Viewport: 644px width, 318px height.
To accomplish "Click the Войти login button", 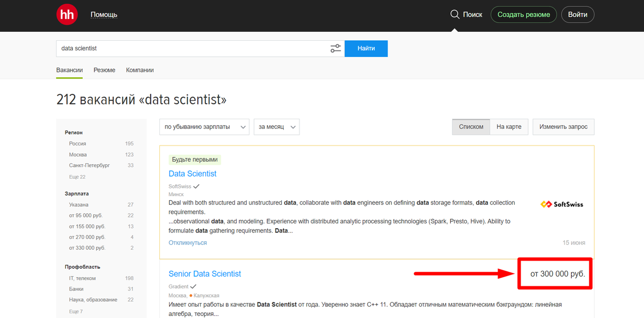I will coord(577,15).
